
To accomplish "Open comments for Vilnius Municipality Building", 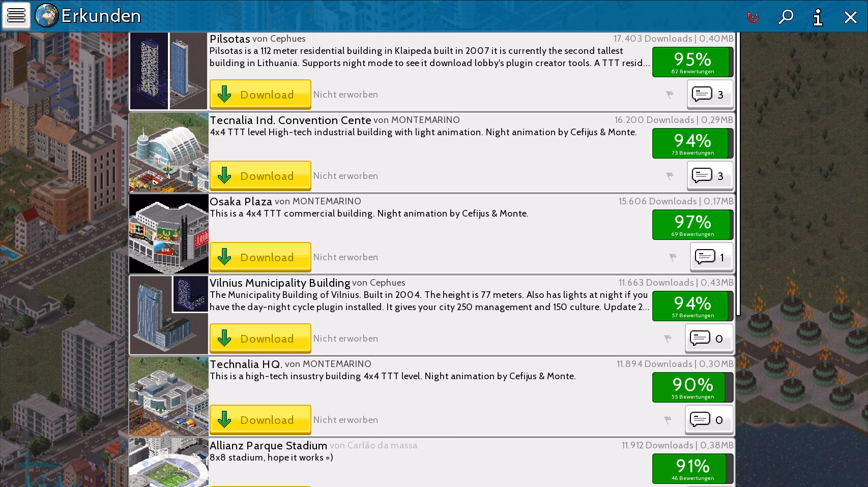I will pyautogui.click(x=709, y=339).
